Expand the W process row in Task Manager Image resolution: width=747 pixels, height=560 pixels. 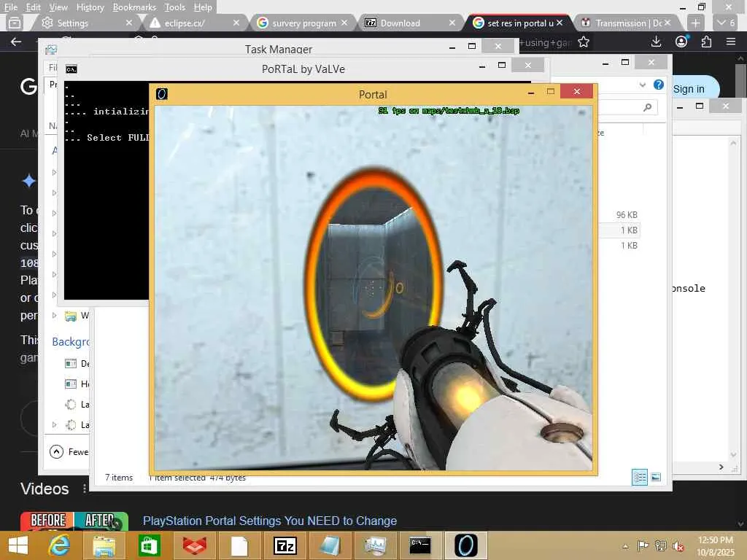coord(54,315)
